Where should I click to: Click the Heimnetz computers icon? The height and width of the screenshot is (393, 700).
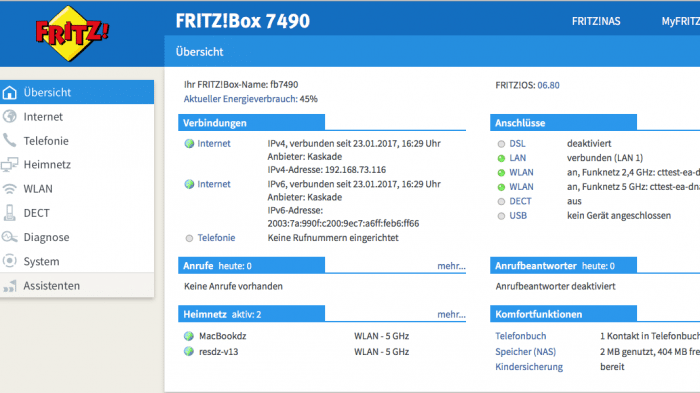9,164
